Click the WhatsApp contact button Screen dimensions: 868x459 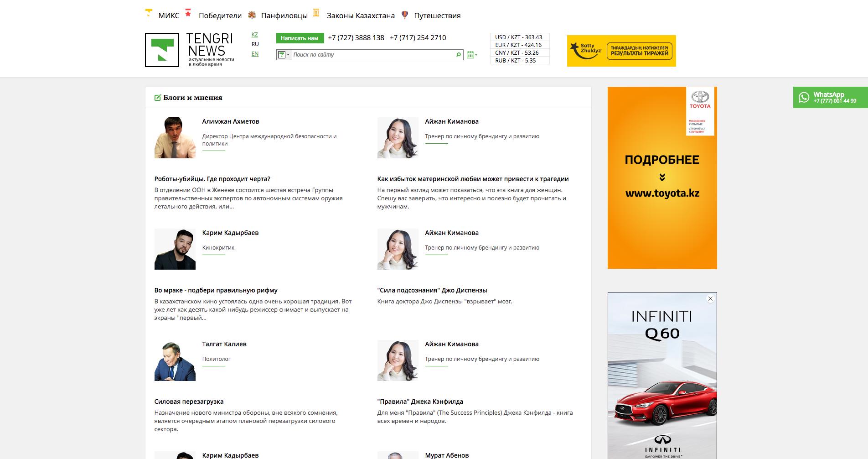pos(830,98)
